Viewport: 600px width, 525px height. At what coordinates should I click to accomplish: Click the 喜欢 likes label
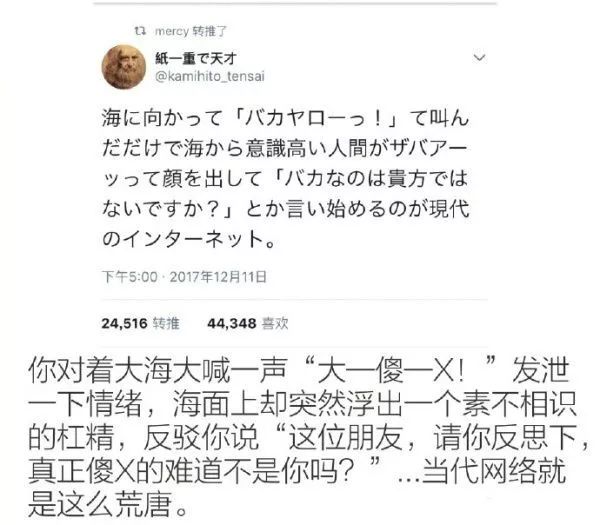(x=275, y=324)
